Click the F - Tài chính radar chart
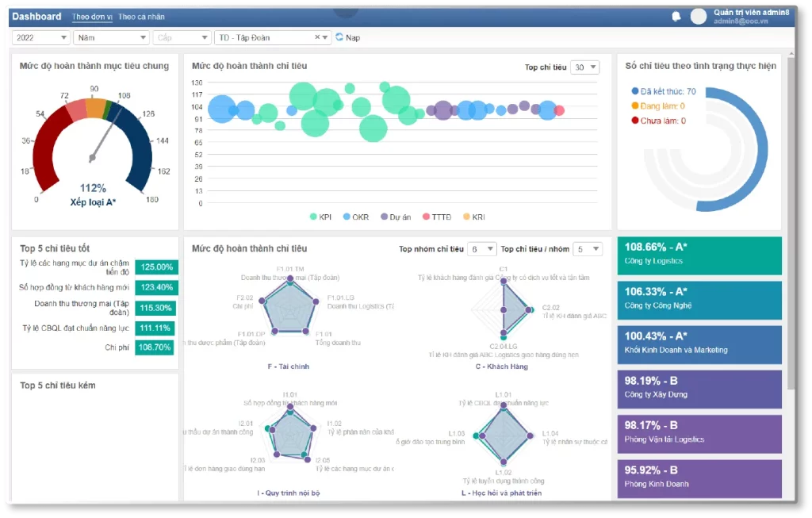This screenshot has width=812, height=518. 289,307
